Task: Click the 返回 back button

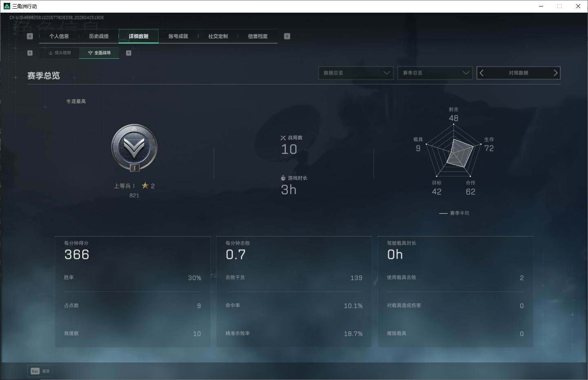Action: (40, 371)
